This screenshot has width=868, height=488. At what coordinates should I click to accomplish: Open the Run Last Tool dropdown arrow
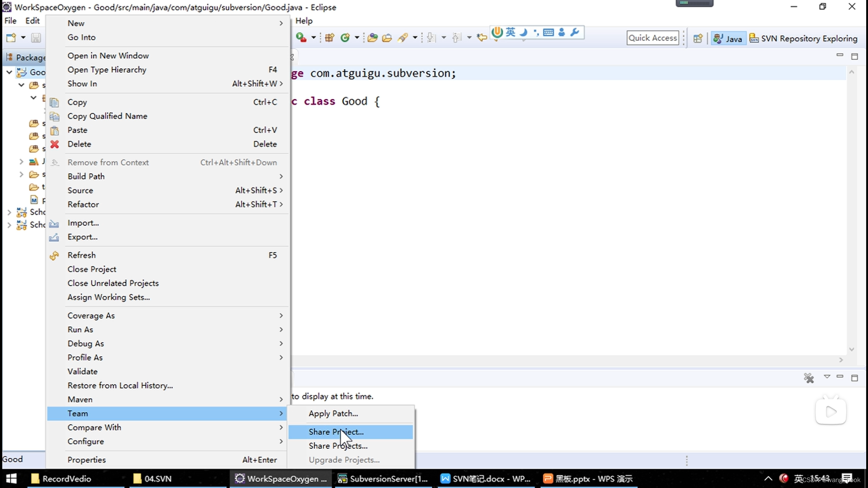click(x=313, y=38)
